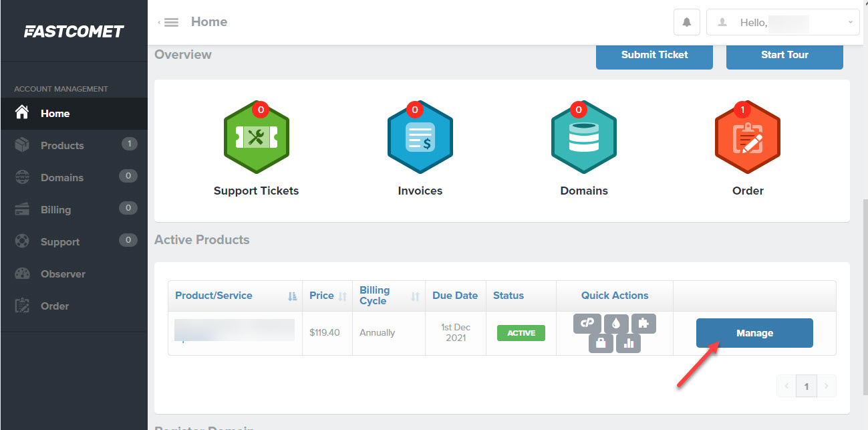The height and width of the screenshot is (430, 868).
Task: Open the Domains hexagon icon
Action: click(584, 136)
